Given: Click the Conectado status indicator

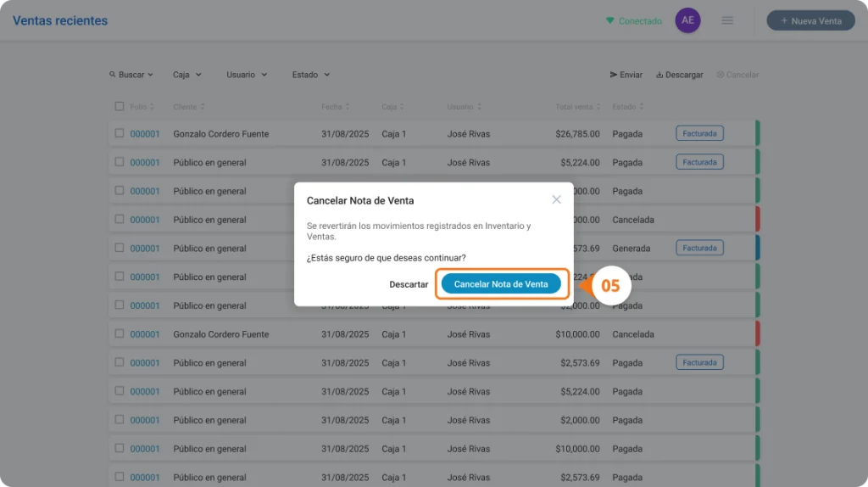Looking at the screenshot, I should (x=634, y=21).
